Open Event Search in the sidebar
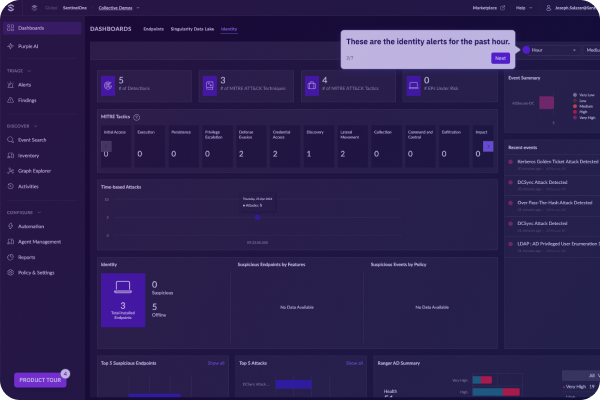This screenshot has width=600, height=400. [x=32, y=140]
